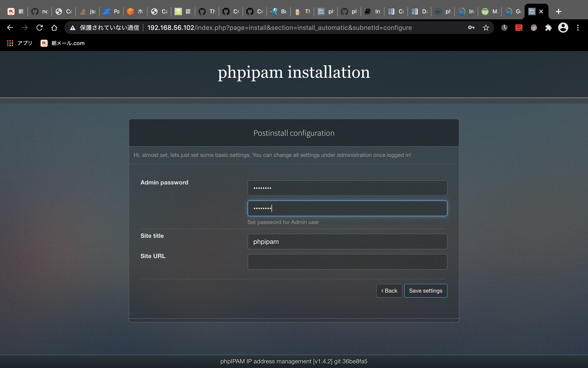Open the glasses face extension icon

[534, 28]
